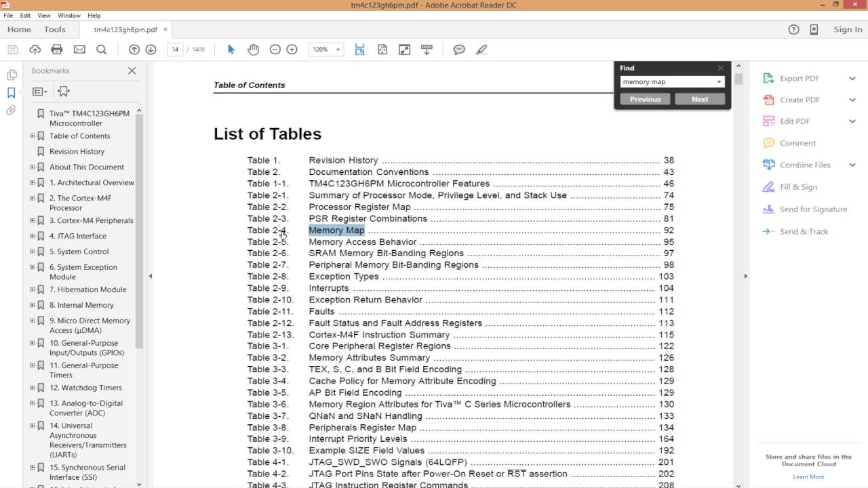Viewport: 868px width, 488px height.
Task: Go to next page arrow
Action: click(x=151, y=49)
